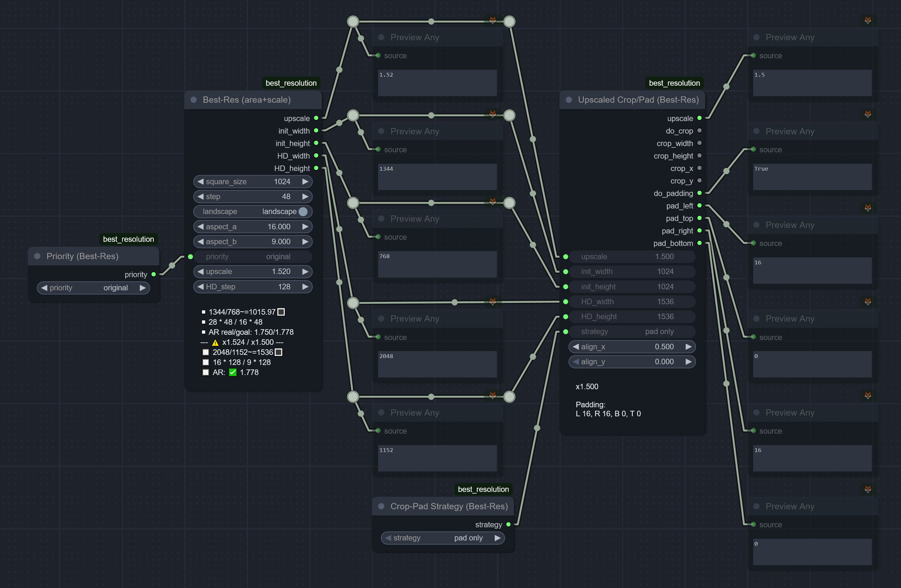Collapse the Crop-Pad Strategy (Best-Res) node via its dot
Viewport: 901px width, 588px height.
381,506
